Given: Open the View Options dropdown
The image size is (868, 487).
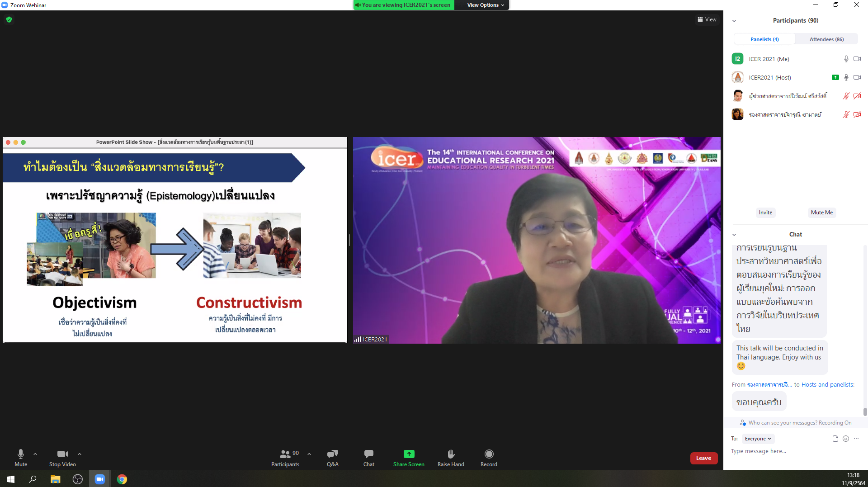Looking at the screenshot, I should [485, 5].
